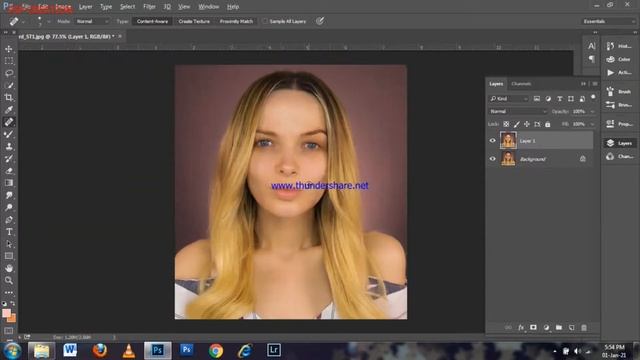
Task: Click the Add layer mask icon
Action: click(533, 327)
